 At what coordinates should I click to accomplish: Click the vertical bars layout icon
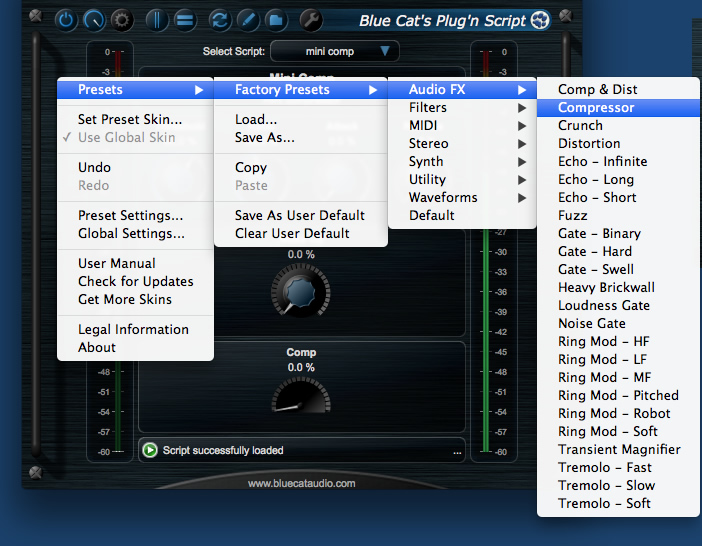[x=157, y=21]
